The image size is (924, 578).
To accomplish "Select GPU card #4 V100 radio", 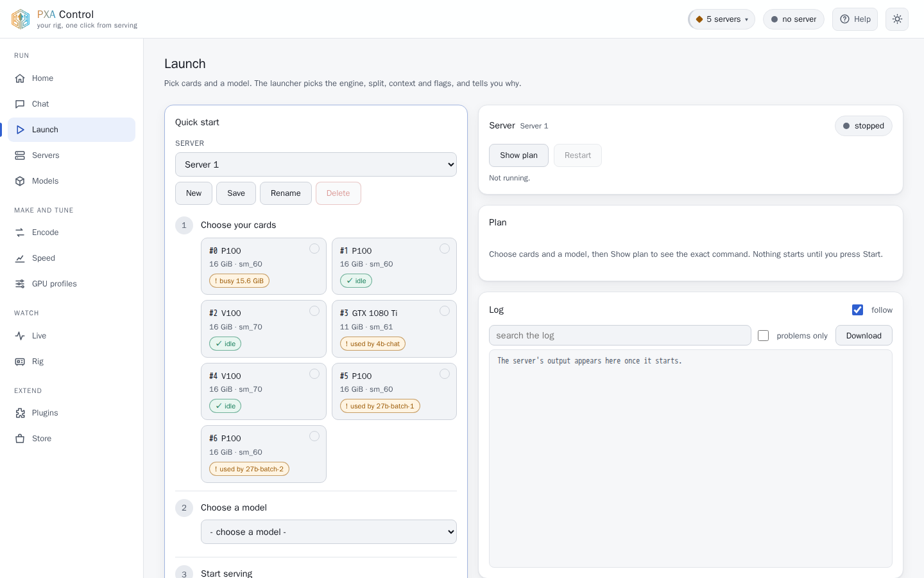I will coord(314,374).
